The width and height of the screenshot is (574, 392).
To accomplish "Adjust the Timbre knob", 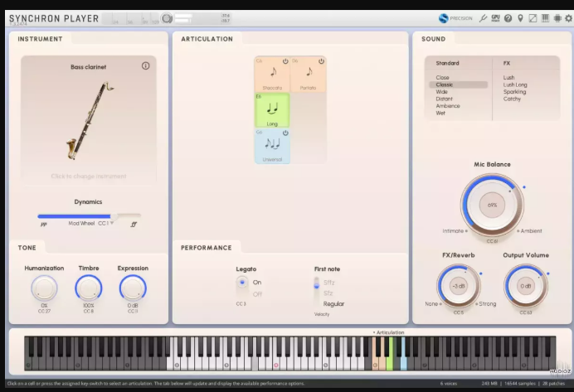I will (89, 288).
